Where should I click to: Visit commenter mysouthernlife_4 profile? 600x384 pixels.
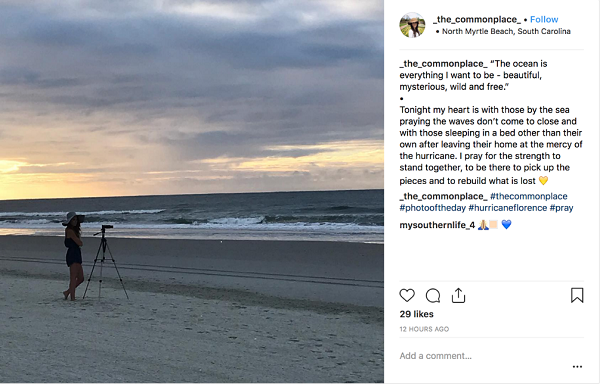click(x=437, y=225)
